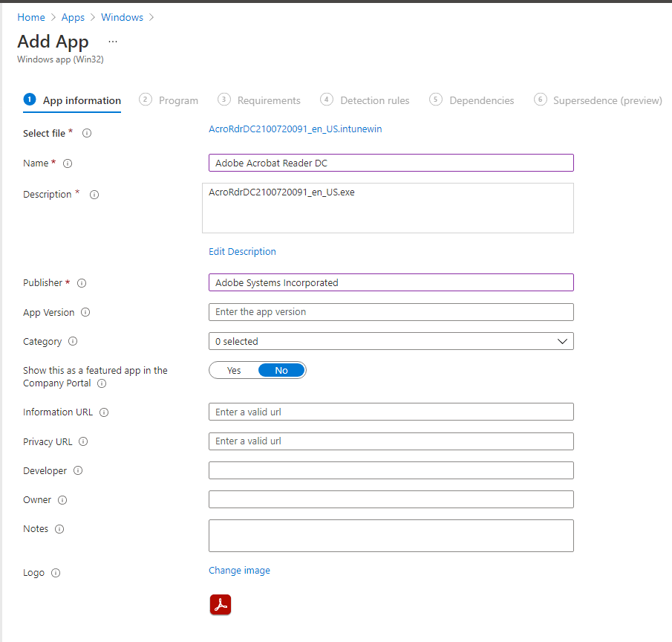The height and width of the screenshot is (642, 672).
Task: Click the Owner input field
Action: [x=391, y=499]
